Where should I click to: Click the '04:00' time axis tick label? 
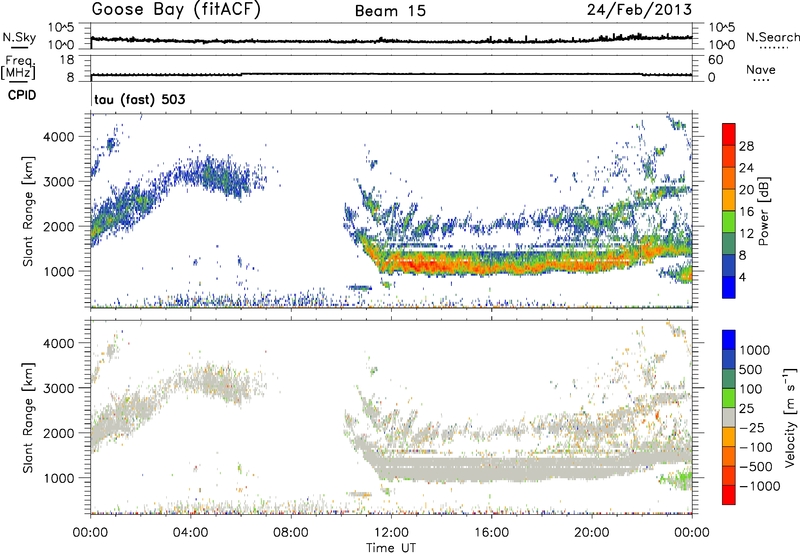pos(190,533)
